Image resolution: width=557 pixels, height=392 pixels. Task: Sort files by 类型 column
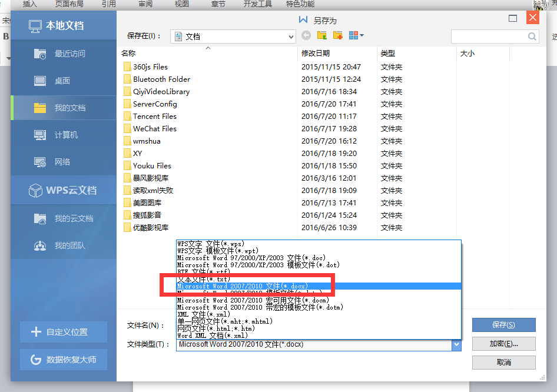(x=416, y=53)
